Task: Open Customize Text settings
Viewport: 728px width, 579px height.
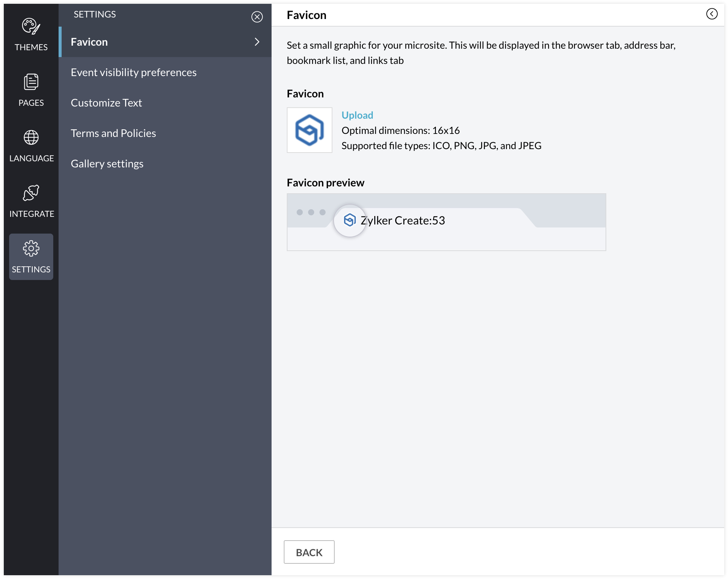Action: click(106, 103)
